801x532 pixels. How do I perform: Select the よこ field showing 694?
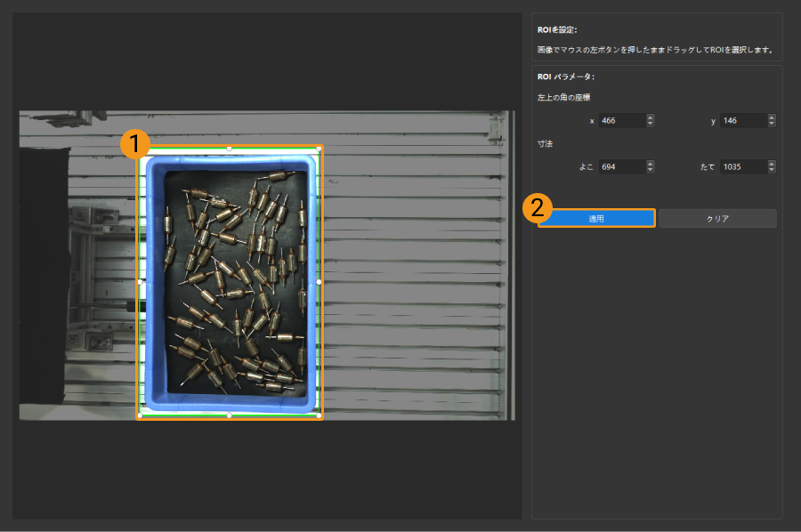[x=620, y=166]
